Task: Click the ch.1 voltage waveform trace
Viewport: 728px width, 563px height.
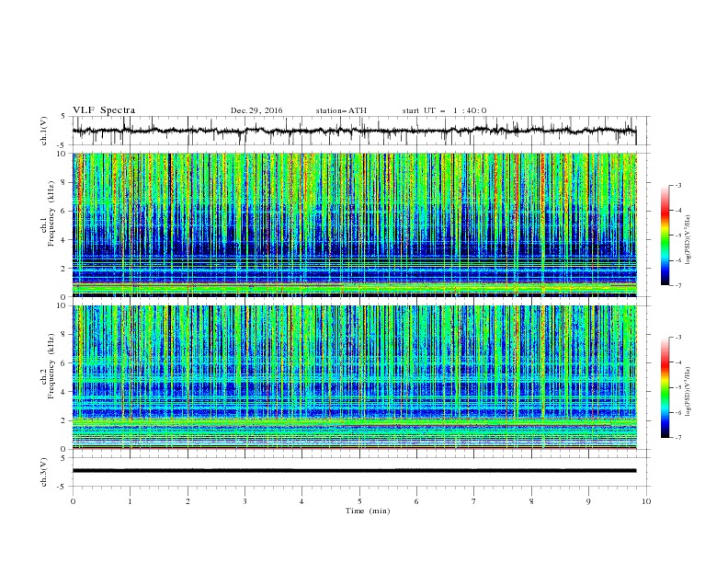Action: [354, 131]
